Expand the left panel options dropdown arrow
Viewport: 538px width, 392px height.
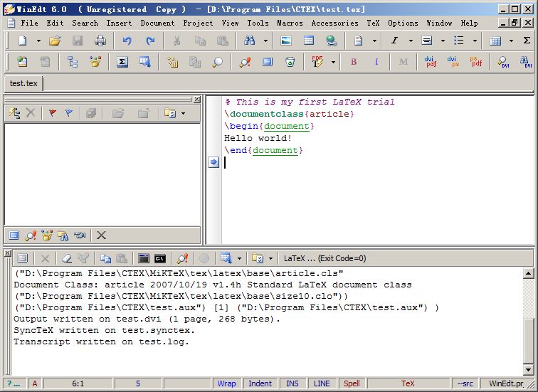(183, 113)
